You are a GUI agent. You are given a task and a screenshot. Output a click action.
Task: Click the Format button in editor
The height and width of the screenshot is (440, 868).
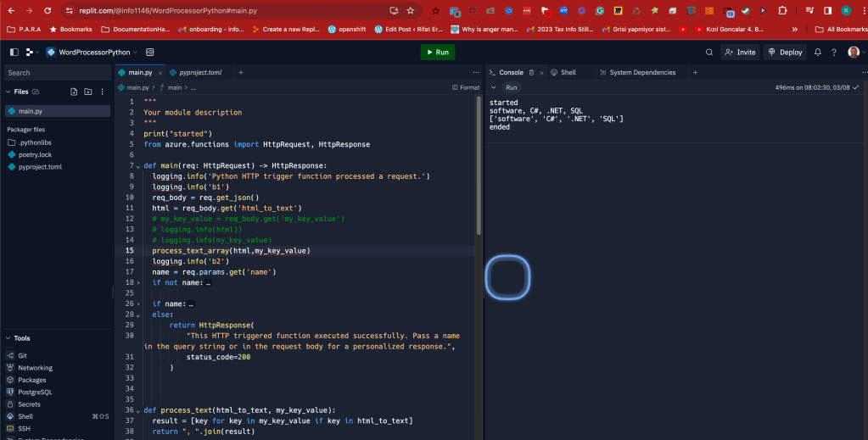coord(466,87)
